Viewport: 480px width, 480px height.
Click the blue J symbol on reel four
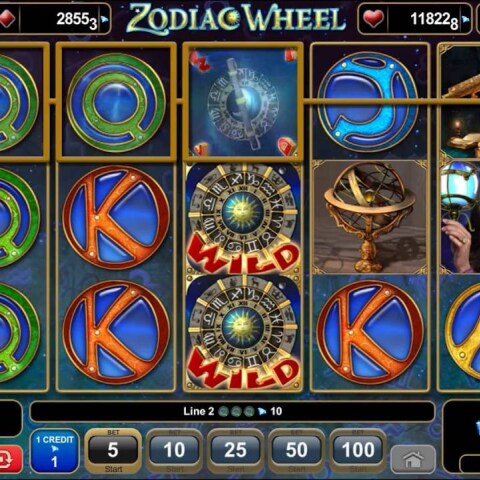[x=368, y=102]
